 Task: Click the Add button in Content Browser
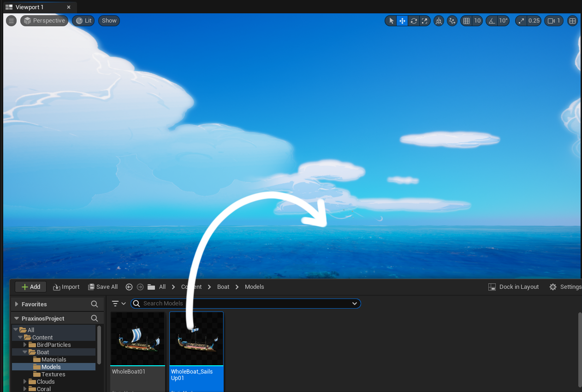tap(30, 287)
